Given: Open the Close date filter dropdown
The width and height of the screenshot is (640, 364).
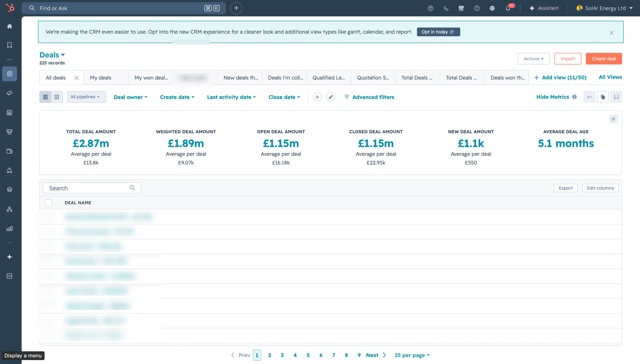Looking at the screenshot, I should point(284,97).
